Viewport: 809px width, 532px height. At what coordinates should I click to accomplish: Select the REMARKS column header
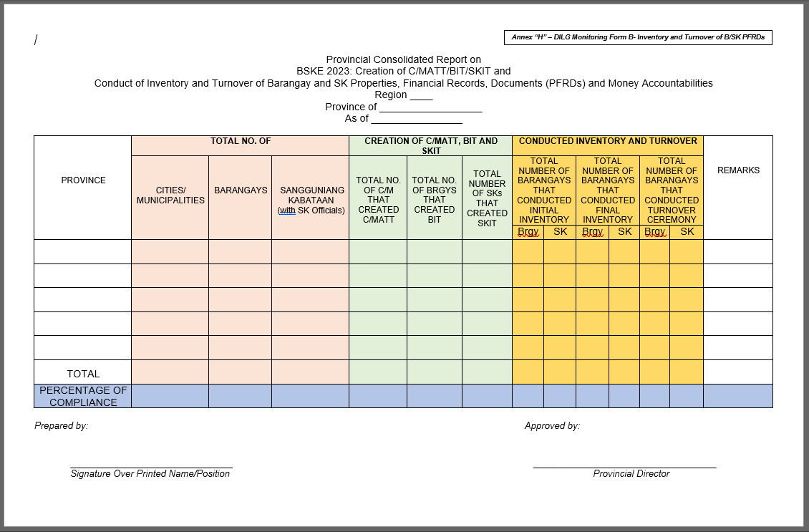[x=740, y=170]
